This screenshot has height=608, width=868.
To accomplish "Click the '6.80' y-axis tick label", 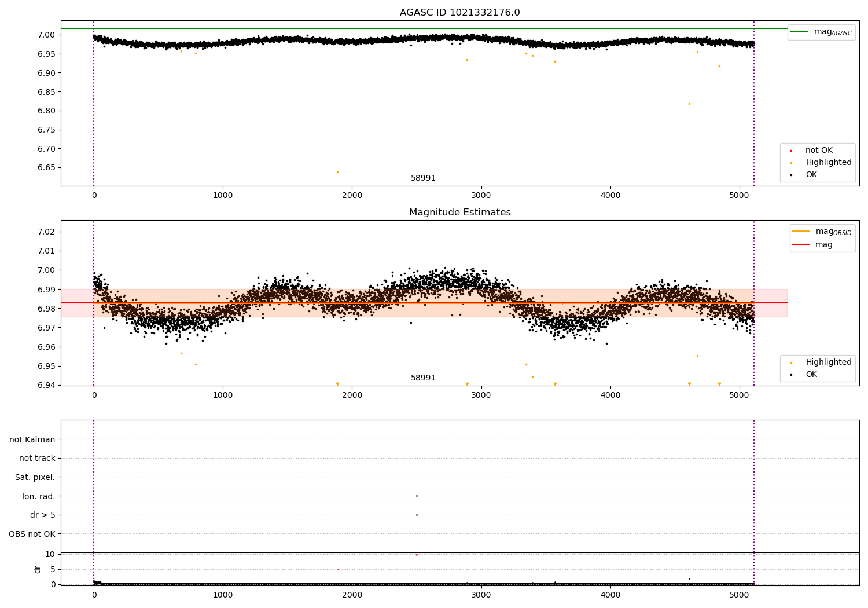I will (45, 111).
